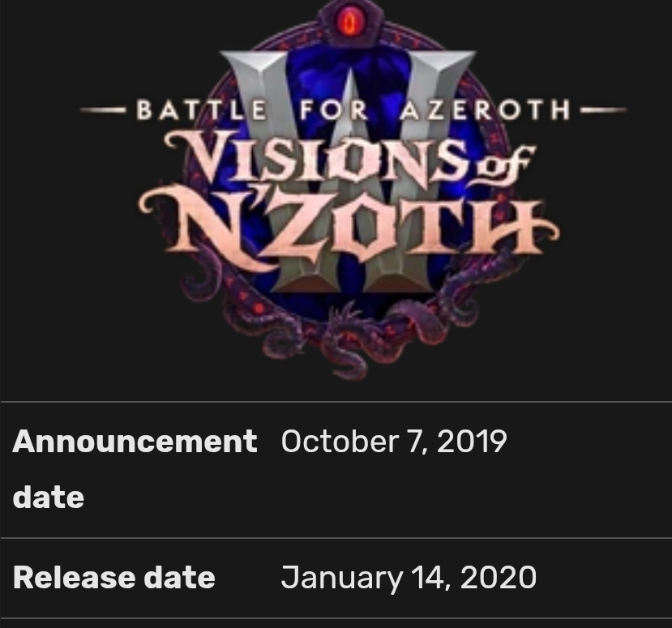This screenshot has height=628, width=672.
Task: Click the Release date label
Action: (114, 578)
